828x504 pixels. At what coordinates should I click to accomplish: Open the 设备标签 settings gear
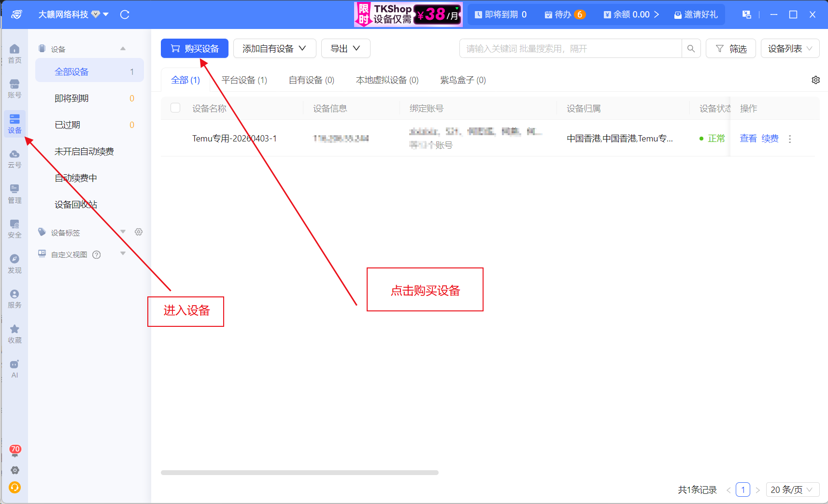pos(139,232)
